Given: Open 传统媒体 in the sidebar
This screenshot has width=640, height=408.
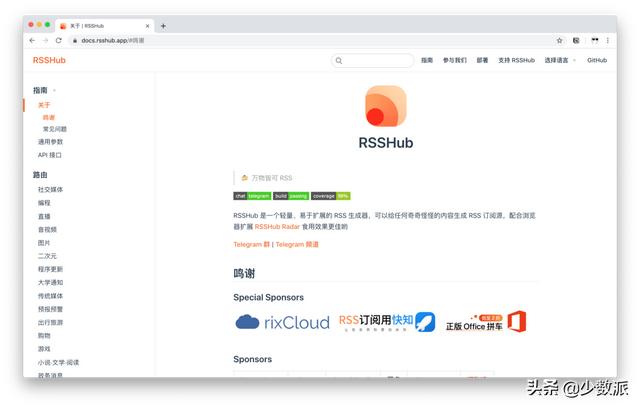Looking at the screenshot, I should pyautogui.click(x=50, y=296).
